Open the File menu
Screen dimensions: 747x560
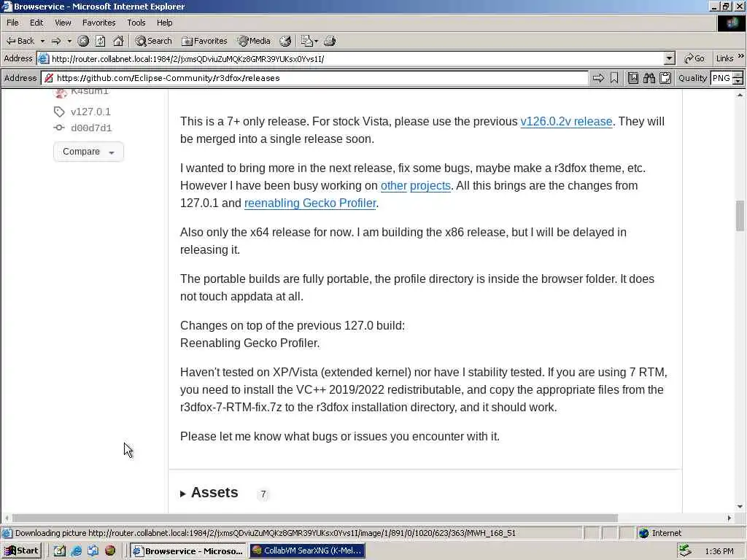12,23
